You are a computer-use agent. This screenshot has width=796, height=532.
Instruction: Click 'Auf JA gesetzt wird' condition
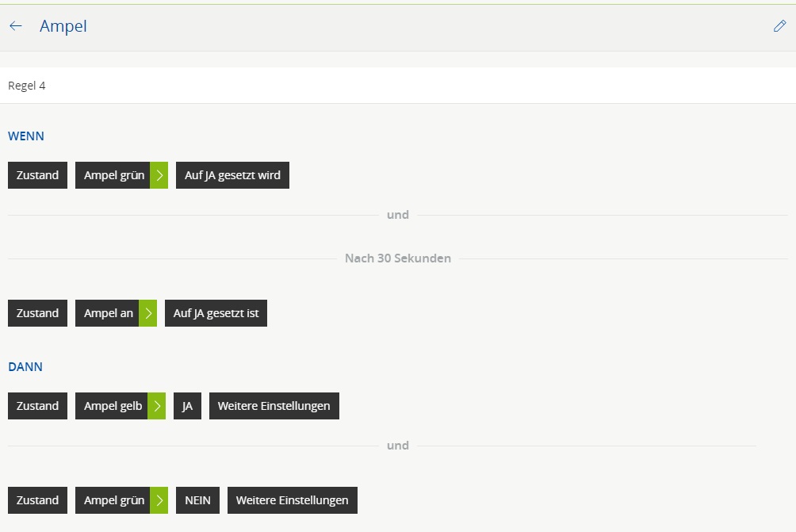232,175
